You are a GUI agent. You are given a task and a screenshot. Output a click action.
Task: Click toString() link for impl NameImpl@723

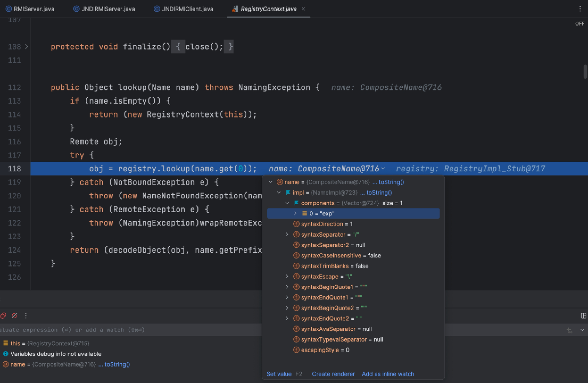point(379,193)
